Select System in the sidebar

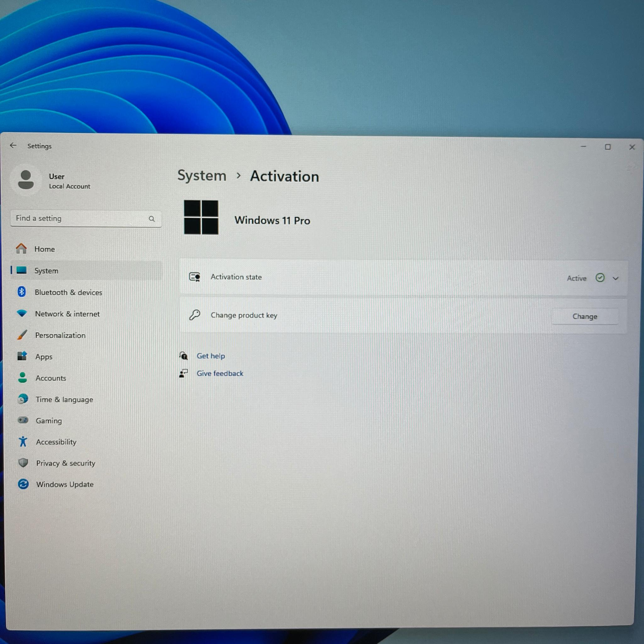[86, 270]
